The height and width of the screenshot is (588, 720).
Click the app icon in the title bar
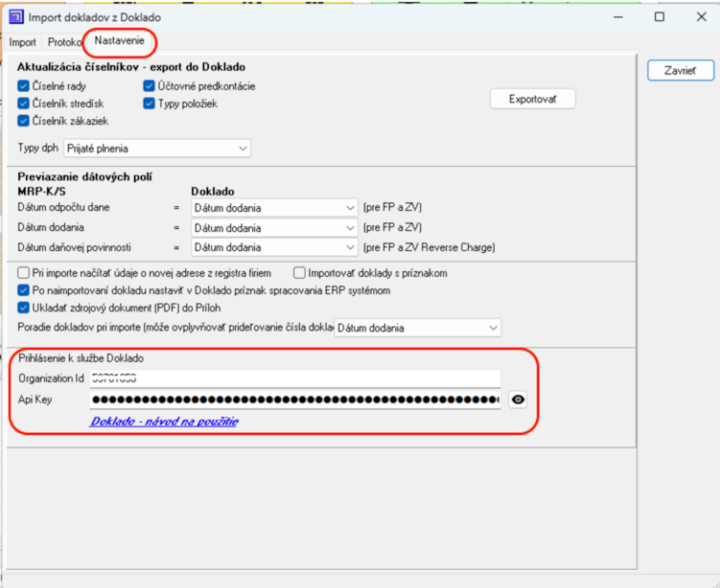tap(16, 17)
